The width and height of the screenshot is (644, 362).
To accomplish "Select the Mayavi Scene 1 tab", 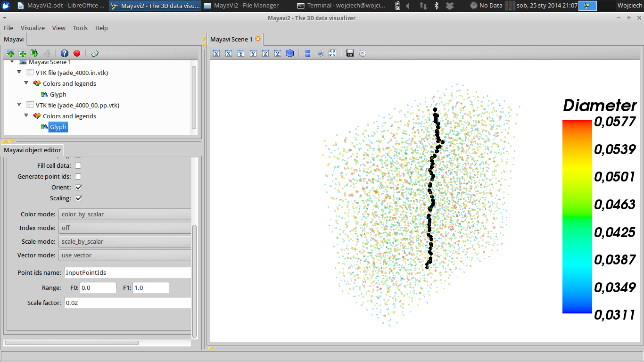I will (x=231, y=39).
